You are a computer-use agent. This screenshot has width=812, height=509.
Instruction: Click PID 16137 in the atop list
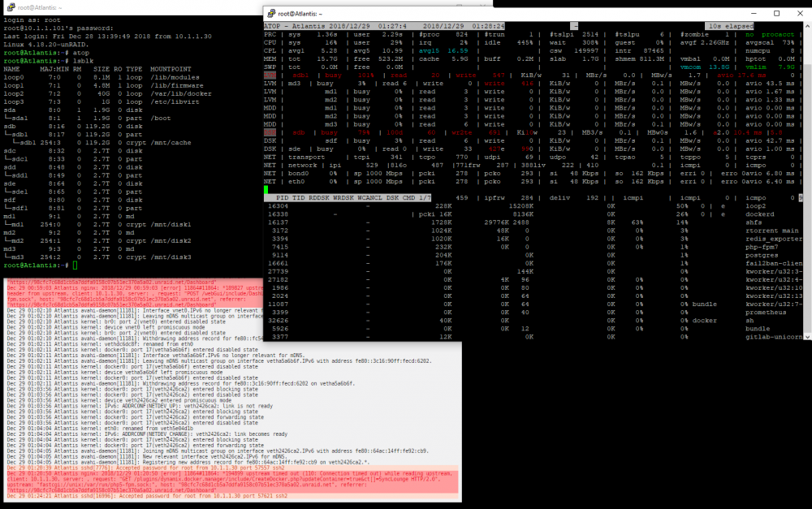(x=278, y=222)
